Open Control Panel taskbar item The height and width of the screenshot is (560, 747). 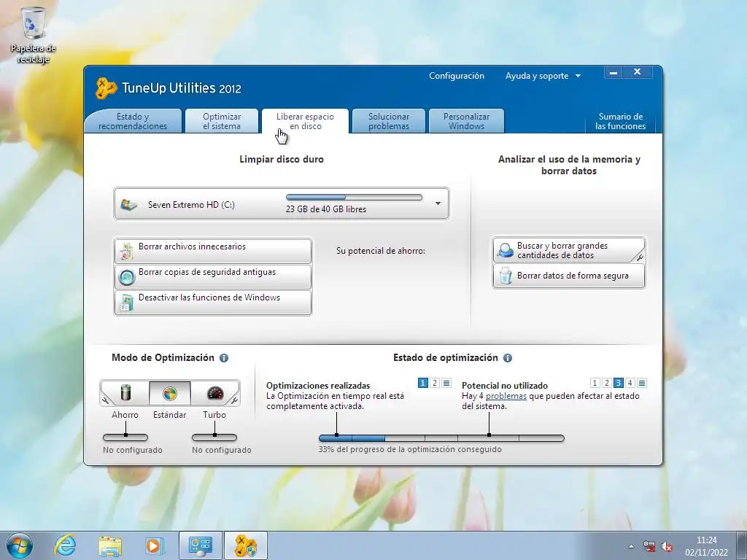point(200,545)
